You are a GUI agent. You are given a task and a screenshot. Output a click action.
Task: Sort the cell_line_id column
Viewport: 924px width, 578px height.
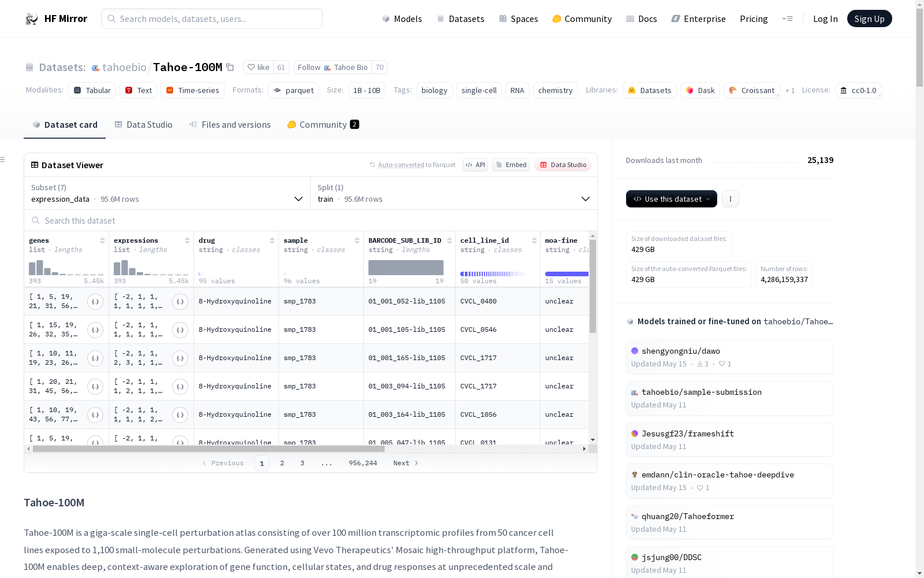coord(534,240)
